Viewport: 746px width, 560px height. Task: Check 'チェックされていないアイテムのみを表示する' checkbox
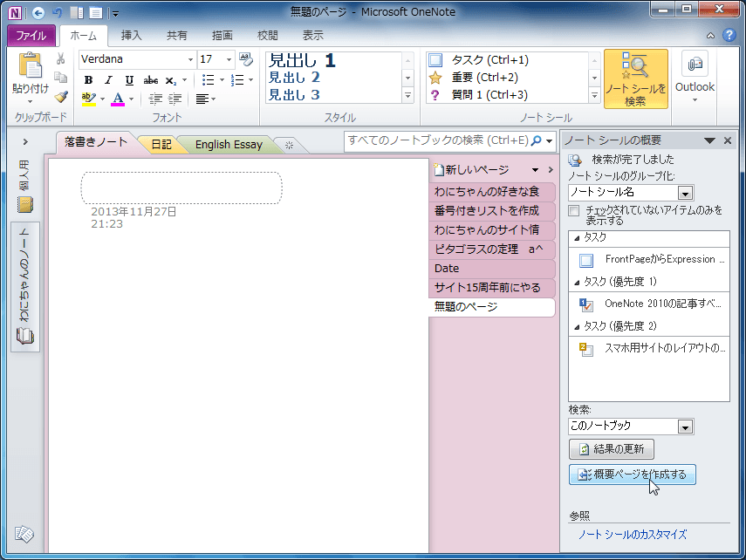574,211
